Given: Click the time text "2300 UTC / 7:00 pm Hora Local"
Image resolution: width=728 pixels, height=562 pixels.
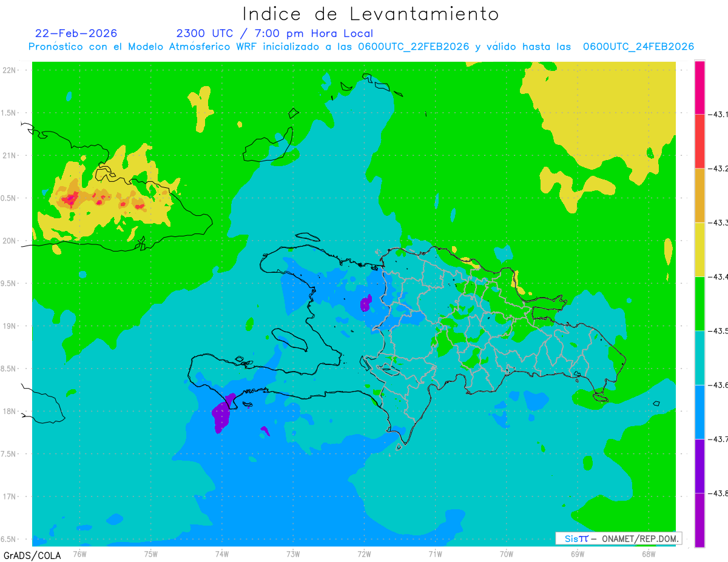Looking at the screenshot, I should point(275,34).
